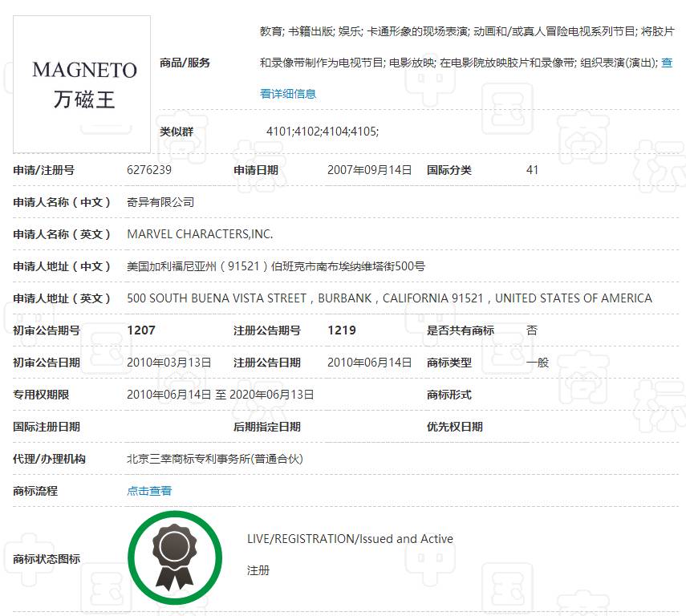
Task: Click the 代理/办理机构 label
Action: coord(49,459)
